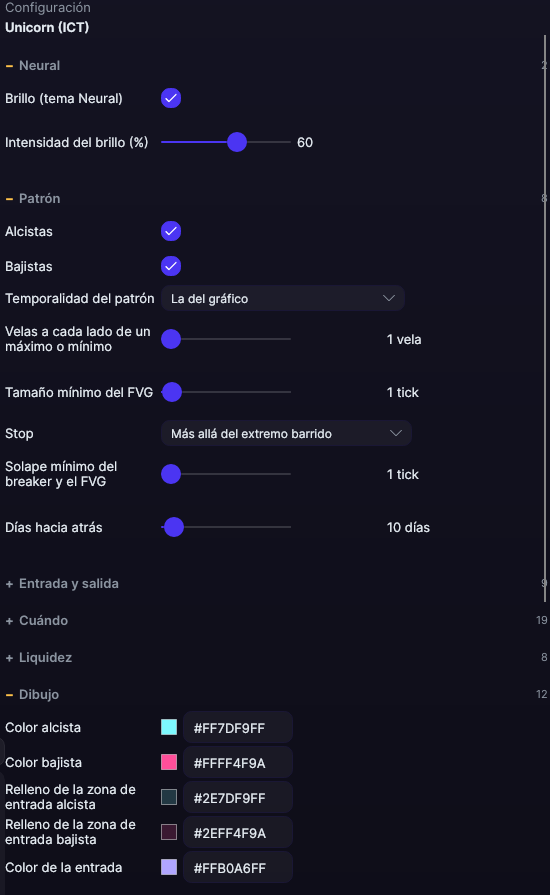550x895 pixels.
Task: Collapse the Dibujo section
Action: [33, 695]
